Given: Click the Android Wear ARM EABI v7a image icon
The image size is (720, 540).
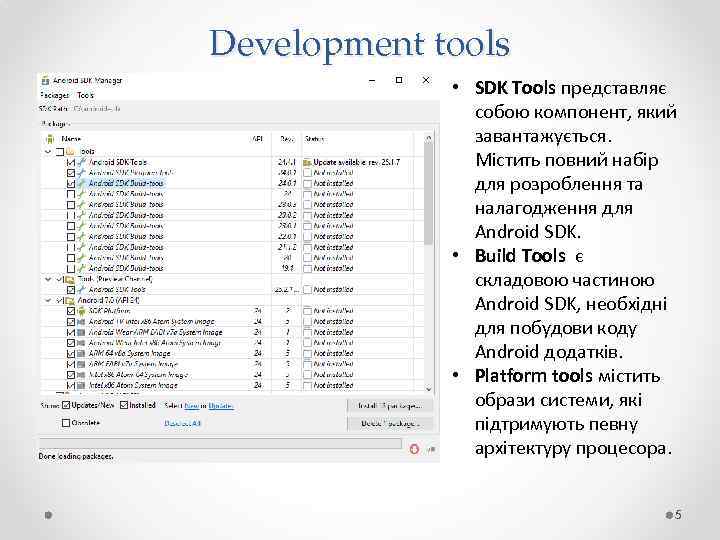Looking at the screenshot, I should 82,332.
